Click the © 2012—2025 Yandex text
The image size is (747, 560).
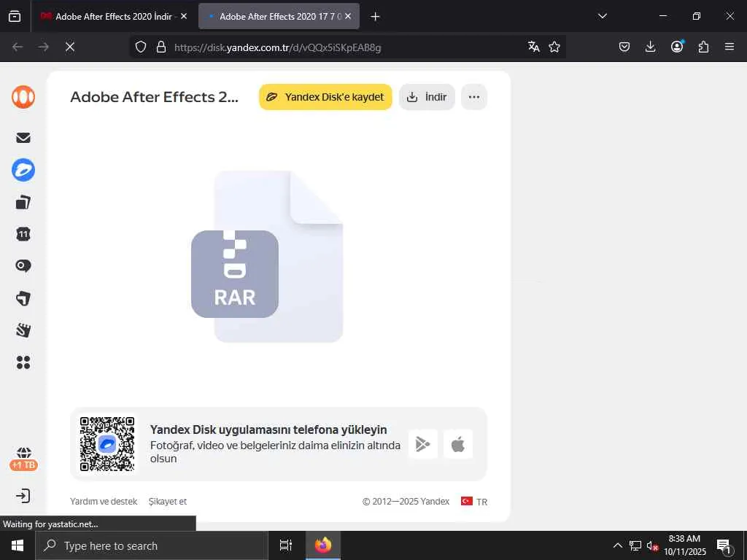(406, 502)
